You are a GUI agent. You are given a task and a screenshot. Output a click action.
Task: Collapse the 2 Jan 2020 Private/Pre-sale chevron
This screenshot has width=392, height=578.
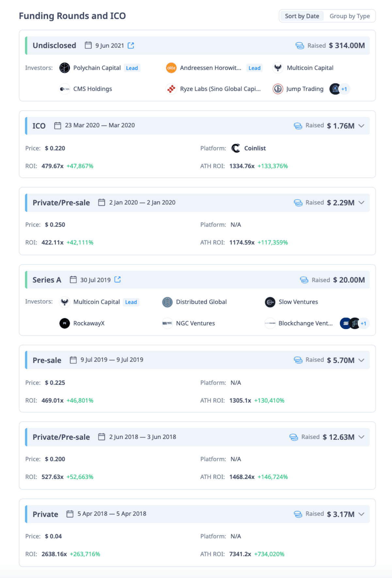(361, 203)
